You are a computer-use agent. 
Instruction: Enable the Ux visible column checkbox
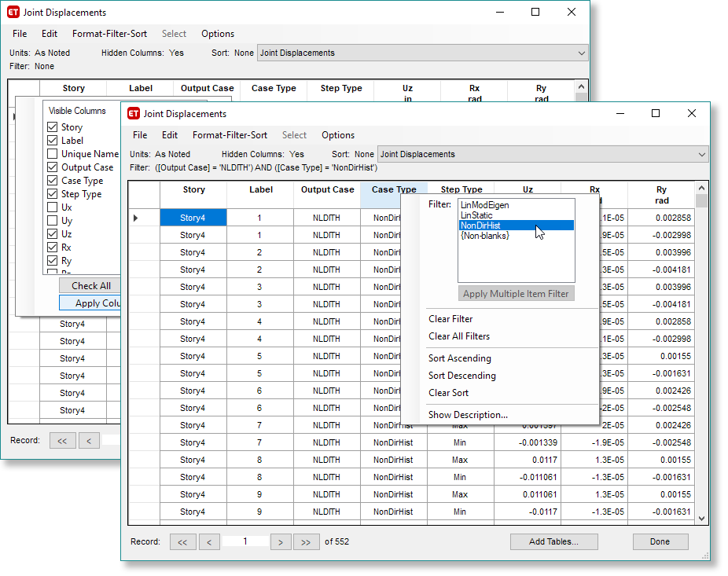click(x=53, y=207)
